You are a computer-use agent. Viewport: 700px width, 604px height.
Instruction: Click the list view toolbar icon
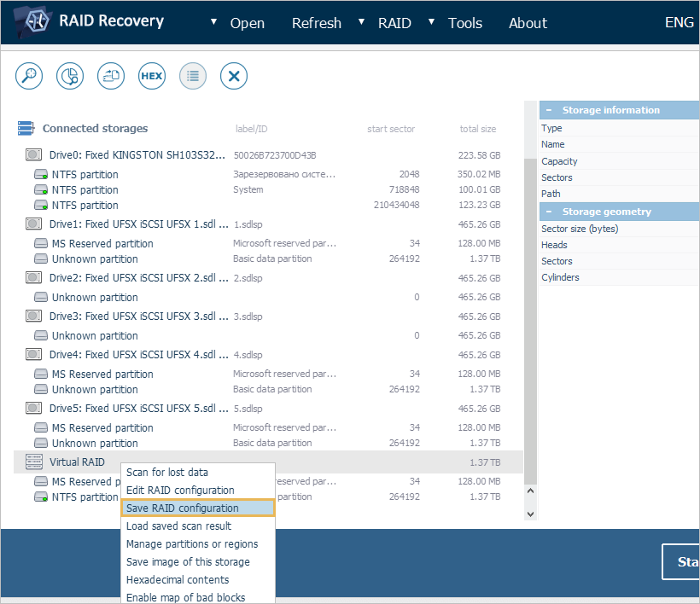pos(193,76)
